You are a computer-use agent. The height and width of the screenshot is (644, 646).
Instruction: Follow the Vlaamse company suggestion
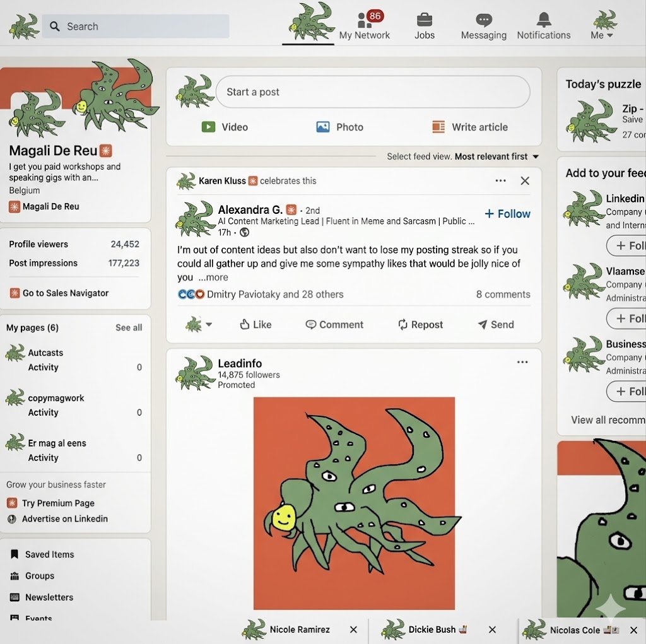coord(626,319)
